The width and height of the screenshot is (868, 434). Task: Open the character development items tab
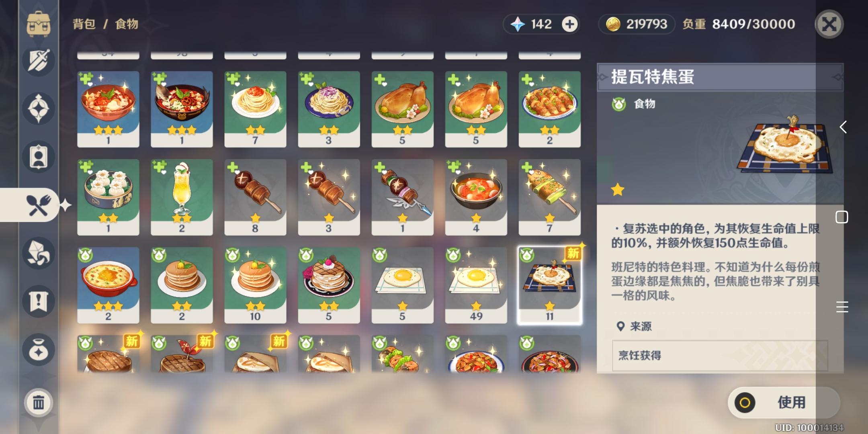point(39,157)
